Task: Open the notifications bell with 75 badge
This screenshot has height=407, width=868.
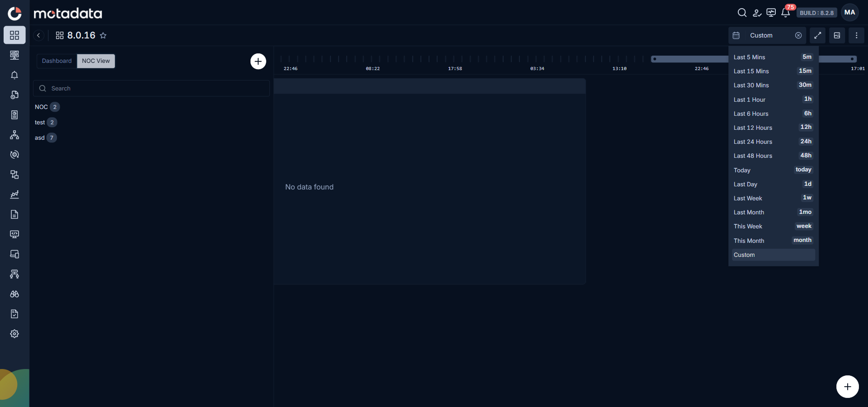Action: tap(786, 13)
